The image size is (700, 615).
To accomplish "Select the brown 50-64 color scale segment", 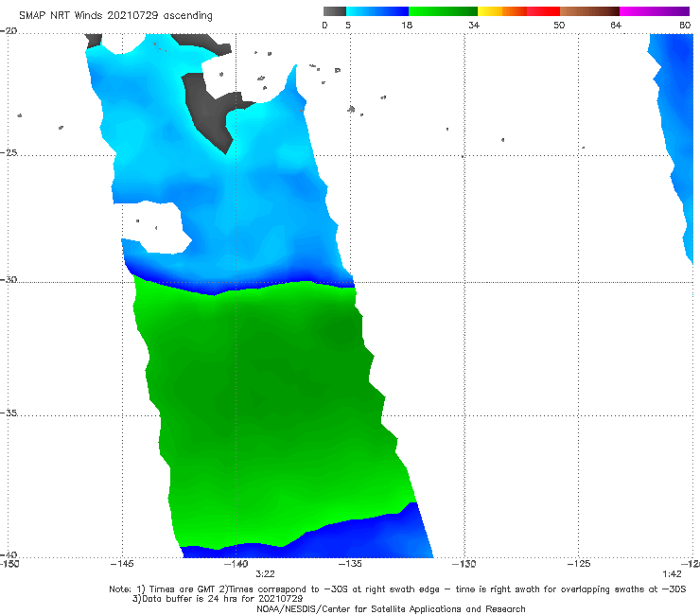I will coord(589,11).
